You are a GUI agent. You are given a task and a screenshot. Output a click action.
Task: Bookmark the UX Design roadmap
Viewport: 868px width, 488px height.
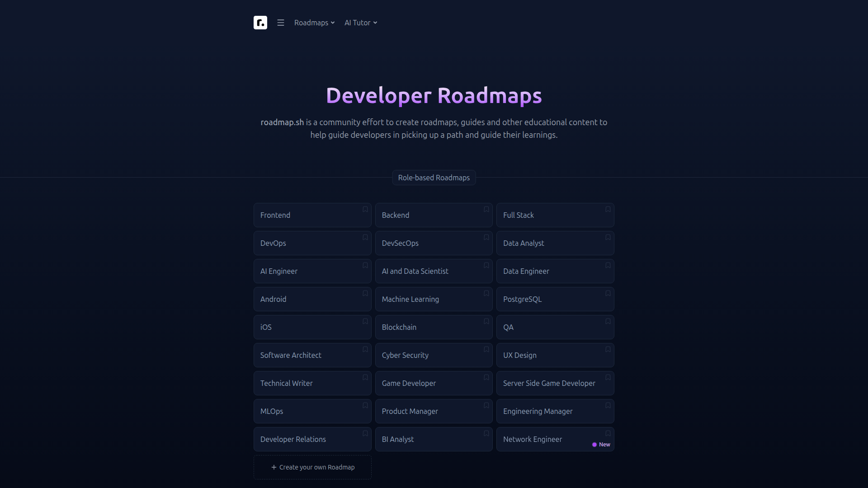(608, 349)
